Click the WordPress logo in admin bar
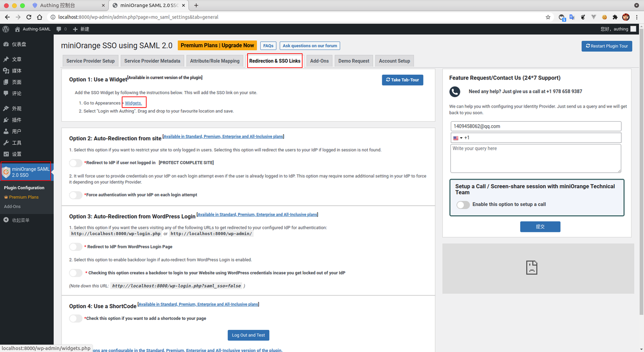The image size is (644, 352). click(x=6, y=29)
